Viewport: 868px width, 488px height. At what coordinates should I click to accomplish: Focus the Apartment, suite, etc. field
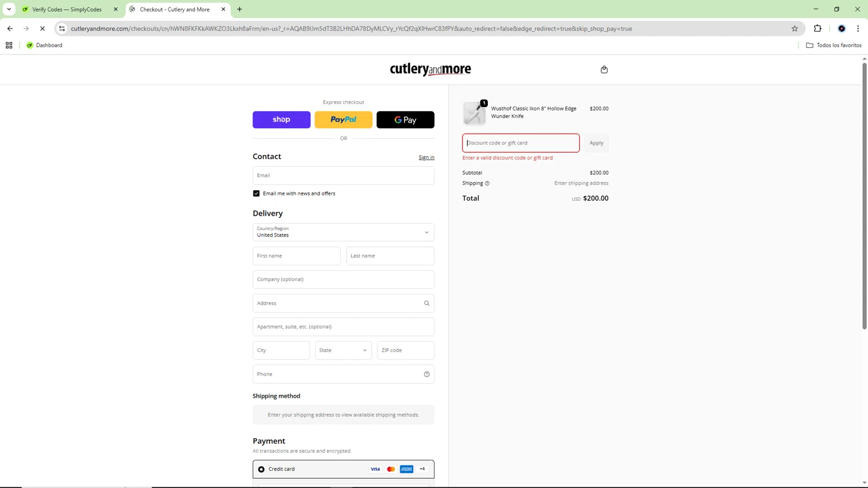343,327
